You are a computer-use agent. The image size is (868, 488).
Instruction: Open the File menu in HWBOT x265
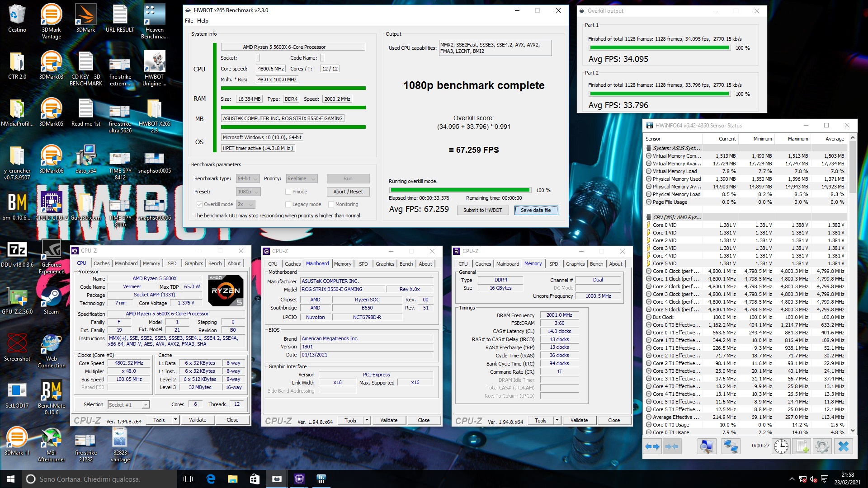(189, 21)
